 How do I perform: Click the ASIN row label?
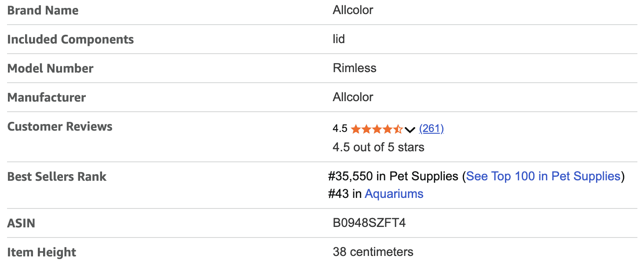pos(21,223)
